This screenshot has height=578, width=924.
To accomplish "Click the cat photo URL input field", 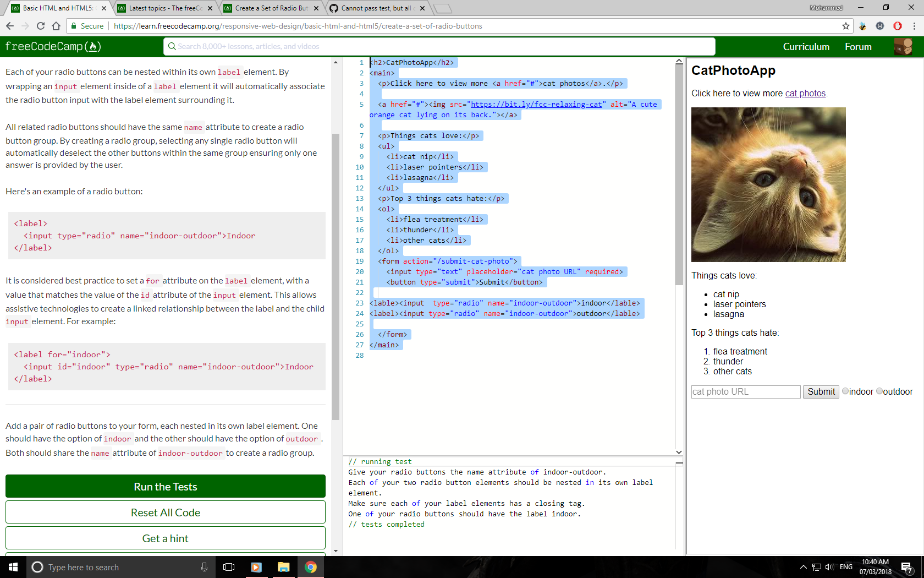I will (x=745, y=391).
